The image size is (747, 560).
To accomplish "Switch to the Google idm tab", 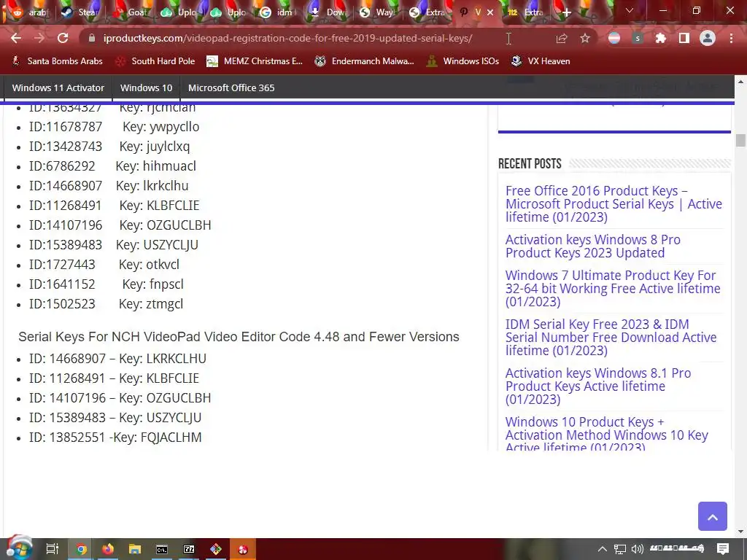I will click(278, 12).
